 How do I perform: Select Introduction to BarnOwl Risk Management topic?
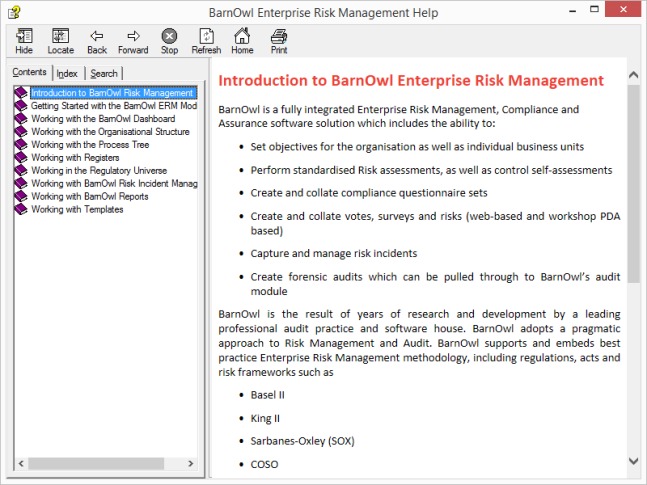click(112, 93)
